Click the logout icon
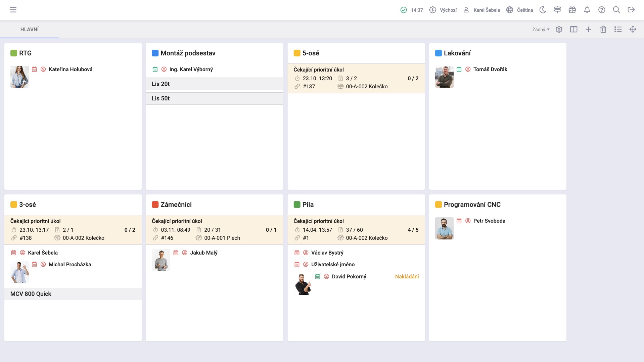 pos(631,10)
